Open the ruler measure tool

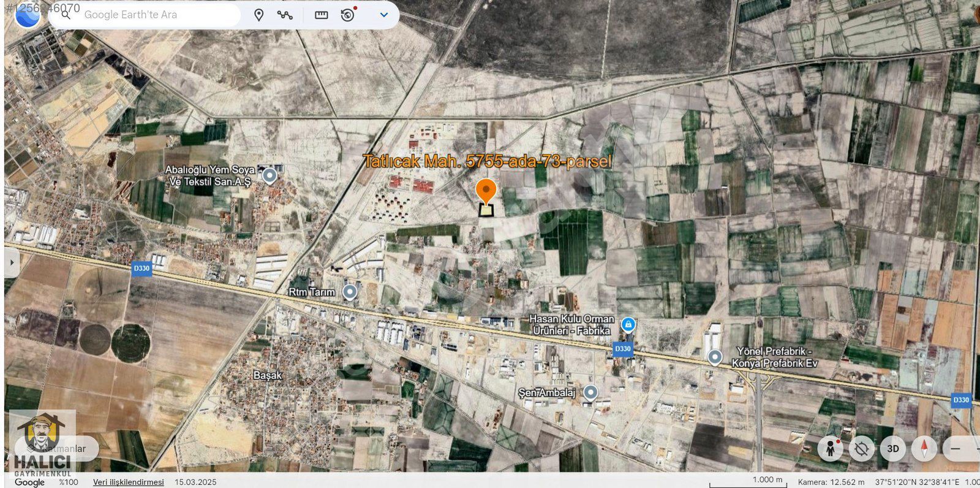tap(321, 15)
